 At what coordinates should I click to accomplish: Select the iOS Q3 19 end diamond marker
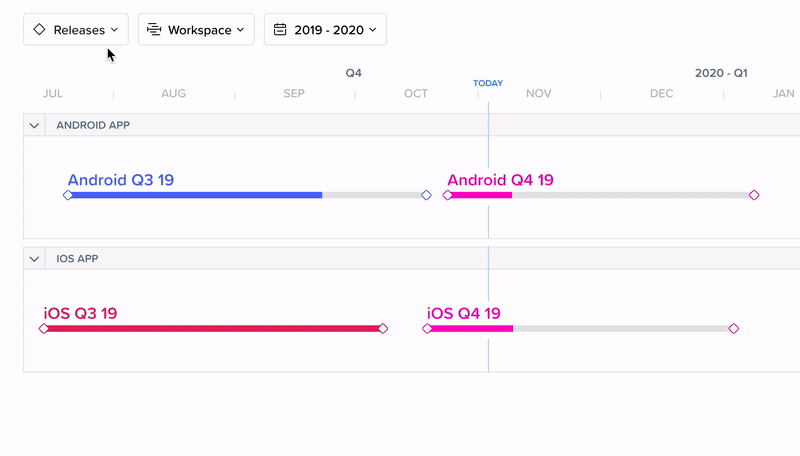[x=383, y=329]
